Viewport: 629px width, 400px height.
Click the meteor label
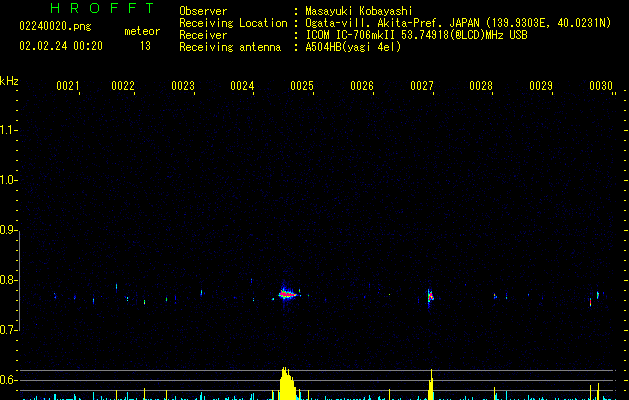coord(142,31)
